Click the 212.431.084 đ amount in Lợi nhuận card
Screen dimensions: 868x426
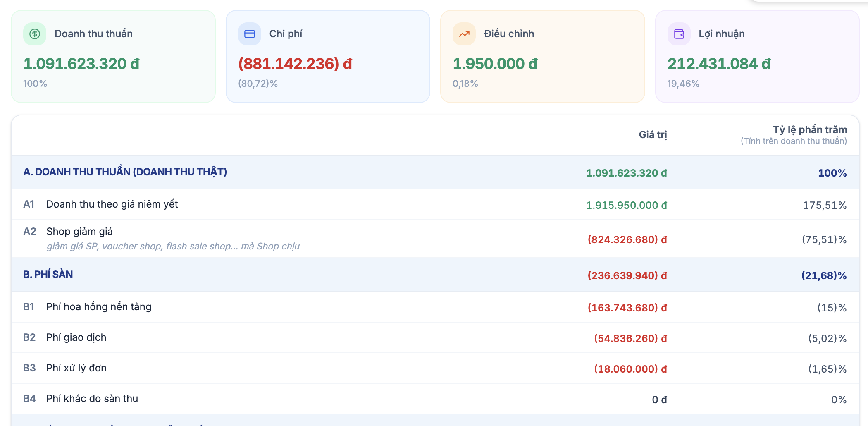pos(719,64)
